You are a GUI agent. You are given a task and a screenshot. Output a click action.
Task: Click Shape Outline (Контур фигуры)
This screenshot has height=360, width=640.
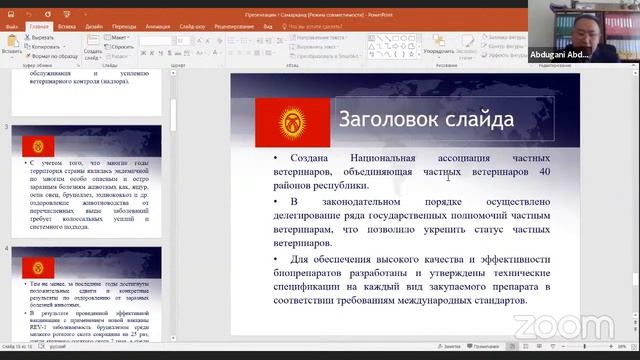click(503, 46)
